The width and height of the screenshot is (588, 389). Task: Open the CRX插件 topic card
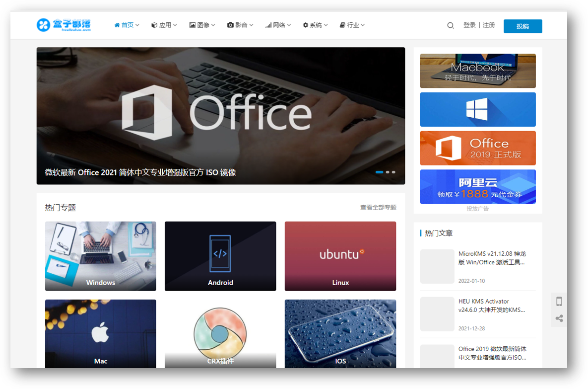[x=220, y=334]
